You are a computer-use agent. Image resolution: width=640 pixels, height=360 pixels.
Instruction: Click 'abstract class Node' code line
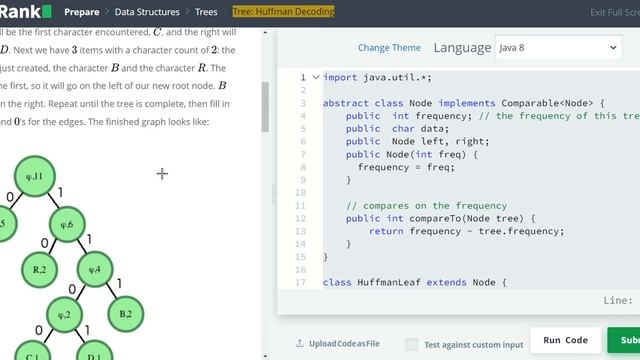pos(464,103)
